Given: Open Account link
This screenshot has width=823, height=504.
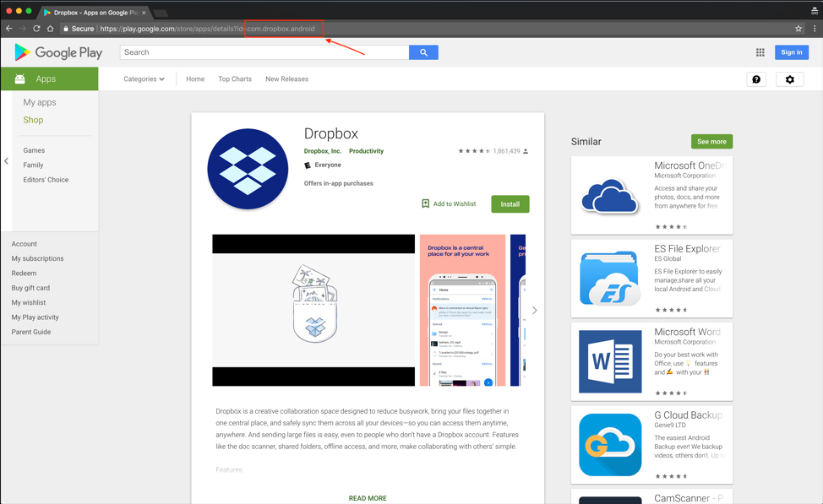Looking at the screenshot, I should pyautogui.click(x=25, y=244).
